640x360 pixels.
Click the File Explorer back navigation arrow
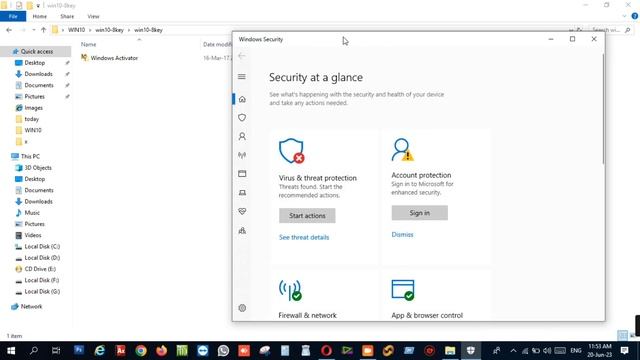pos(9,30)
